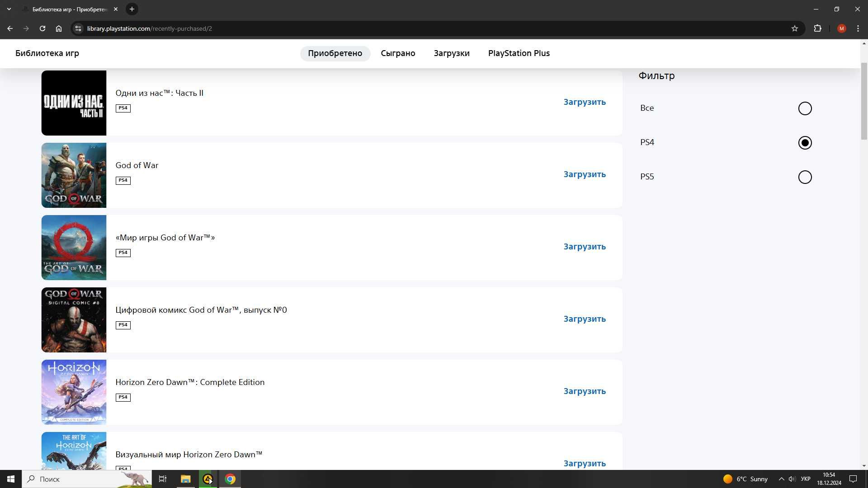Click Цифровой комикс God of War выпуск №0 title

point(201,310)
